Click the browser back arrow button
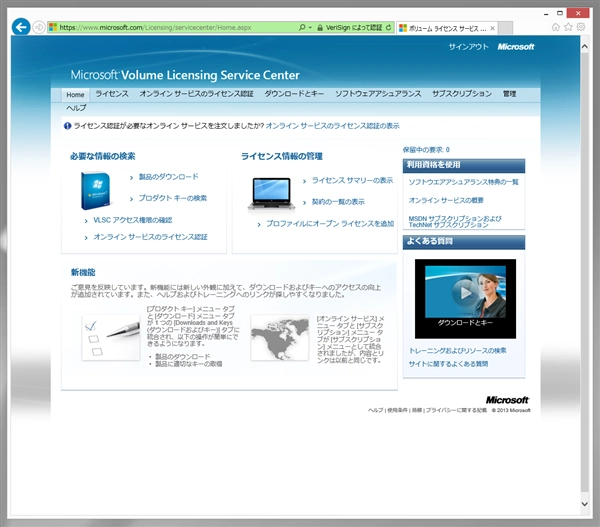This screenshot has height=527, width=600. click(21, 27)
